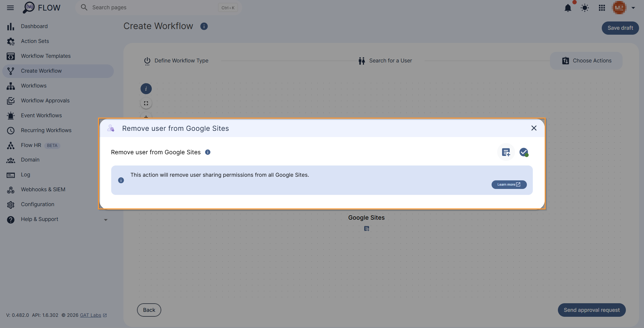The height and width of the screenshot is (328, 644).
Task: Click the FLOW logo
Action: (x=42, y=8)
